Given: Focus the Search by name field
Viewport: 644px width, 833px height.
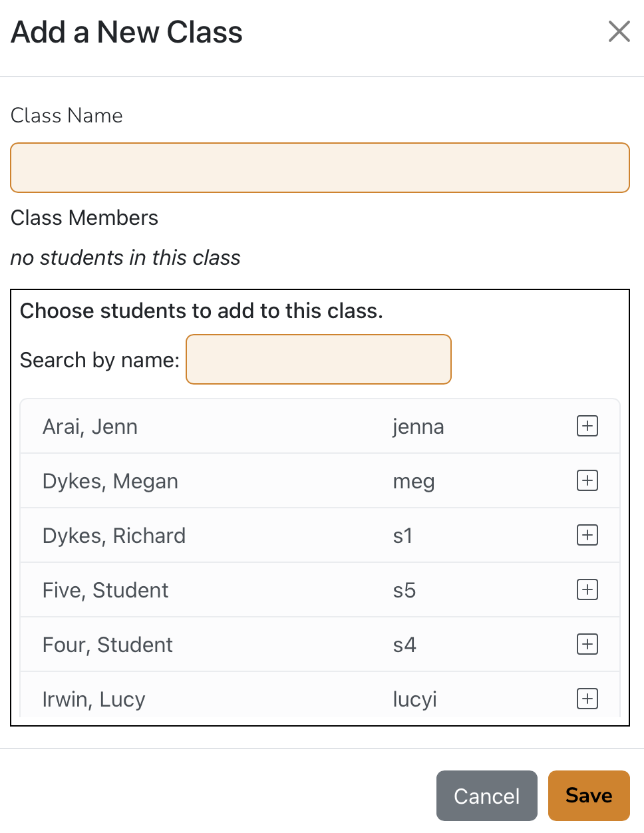Looking at the screenshot, I should [x=318, y=359].
